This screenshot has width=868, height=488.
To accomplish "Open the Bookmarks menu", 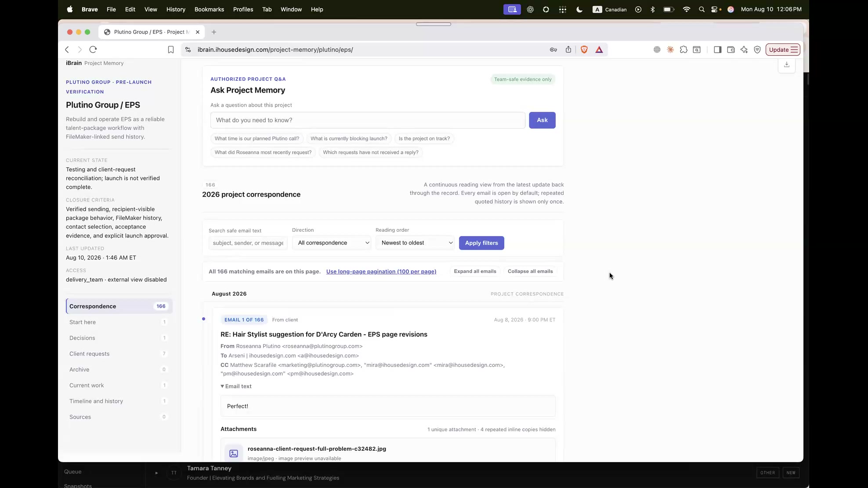I will (x=209, y=9).
